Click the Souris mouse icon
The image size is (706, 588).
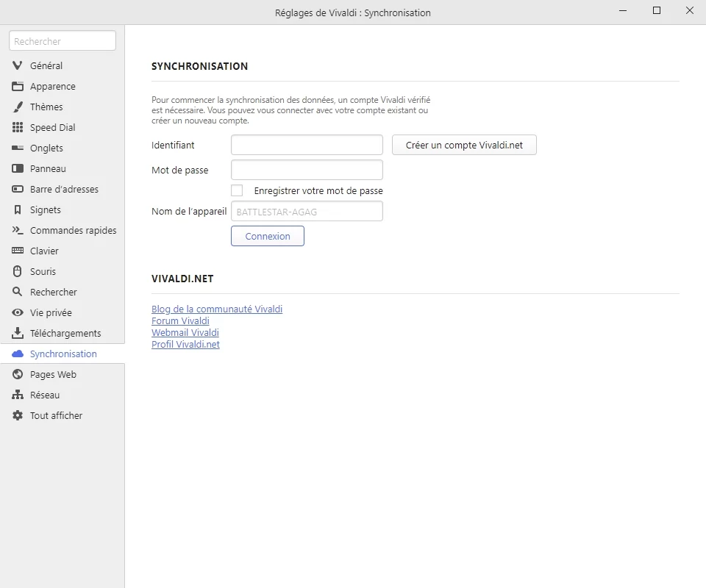click(17, 271)
